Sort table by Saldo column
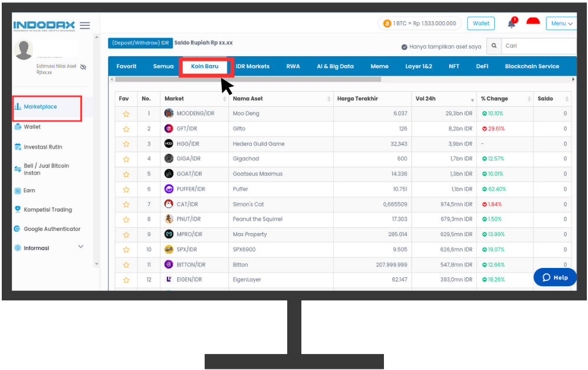588x370 pixels. click(x=567, y=99)
